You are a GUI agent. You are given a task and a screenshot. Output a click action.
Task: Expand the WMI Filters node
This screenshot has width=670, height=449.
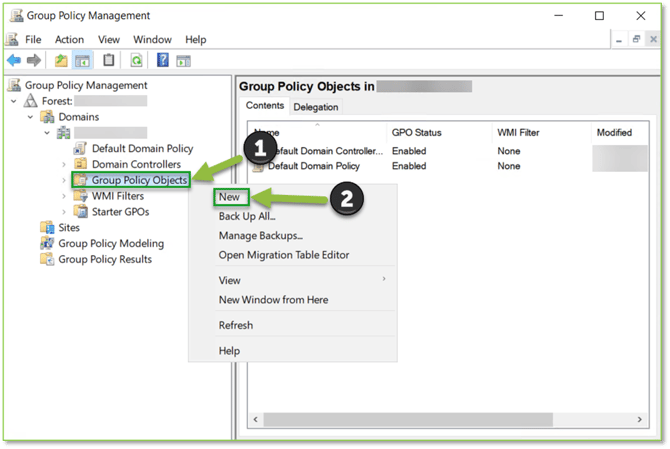tap(64, 196)
